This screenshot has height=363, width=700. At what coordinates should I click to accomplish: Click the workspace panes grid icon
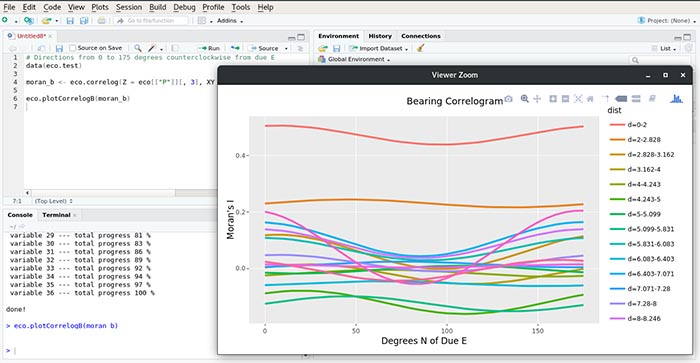pos(202,21)
